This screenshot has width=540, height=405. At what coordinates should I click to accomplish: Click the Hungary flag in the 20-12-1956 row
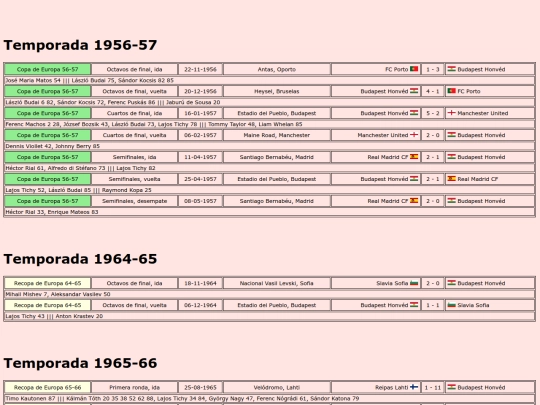click(414, 91)
